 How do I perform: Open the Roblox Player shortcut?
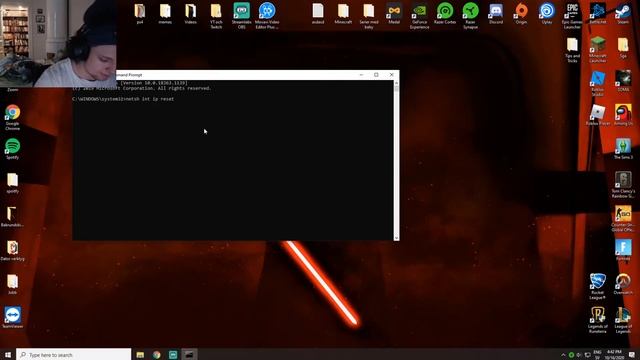point(598,114)
